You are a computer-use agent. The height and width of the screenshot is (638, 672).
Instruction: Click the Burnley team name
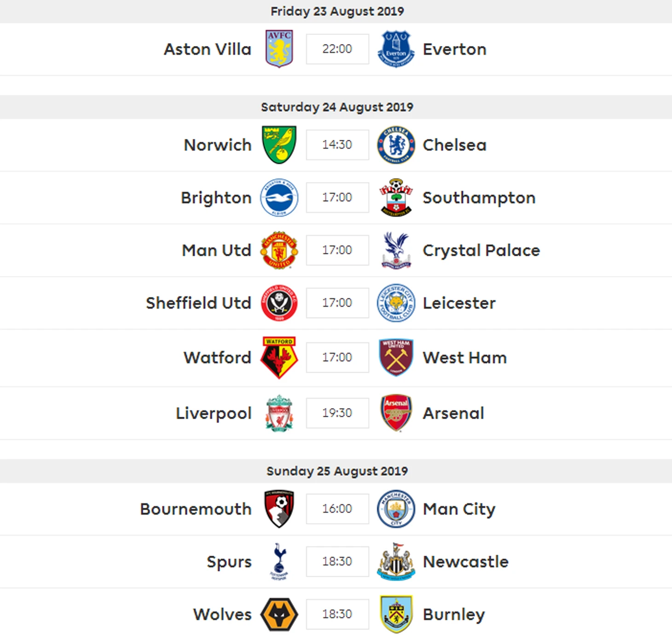pos(454,615)
